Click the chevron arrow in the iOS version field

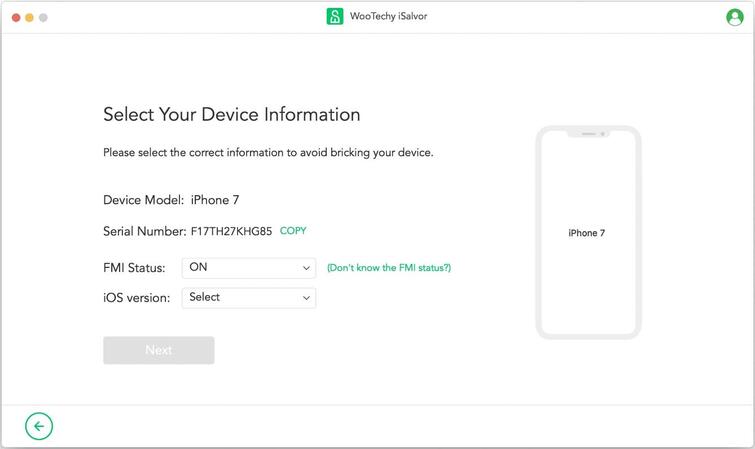(306, 298)
